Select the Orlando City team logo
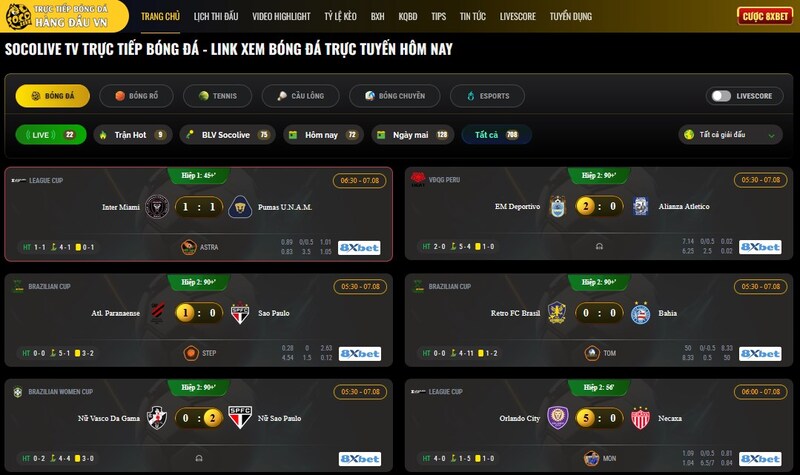Screen dimensions: 800x475 tap(557, 418)
